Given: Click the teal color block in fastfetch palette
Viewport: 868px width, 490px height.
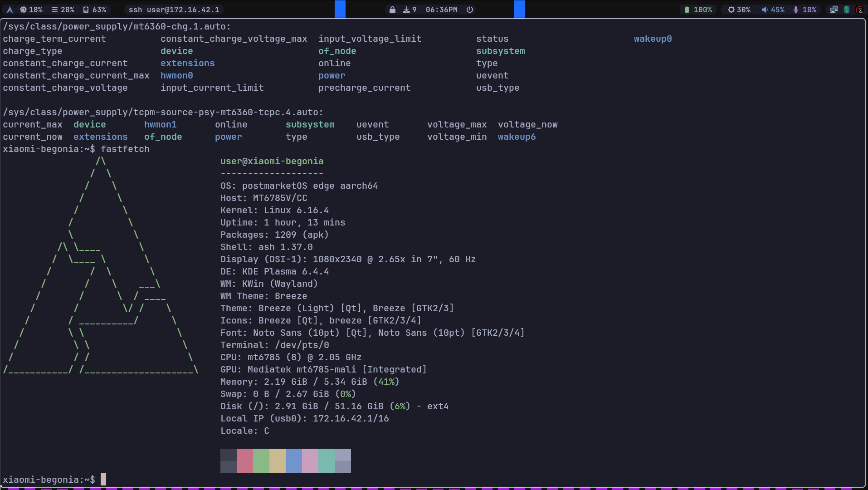Looking at the screenshot, I should 327,461.
